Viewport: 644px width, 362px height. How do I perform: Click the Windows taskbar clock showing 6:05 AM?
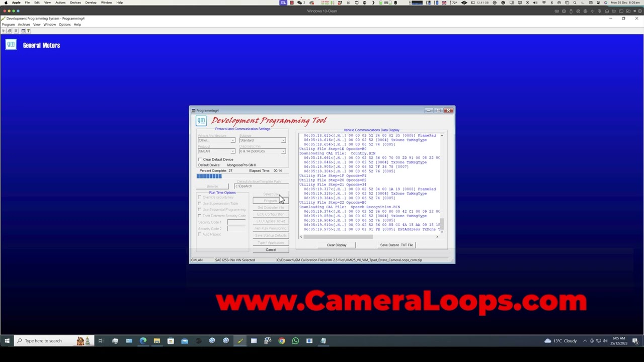[x=619, y=341]
